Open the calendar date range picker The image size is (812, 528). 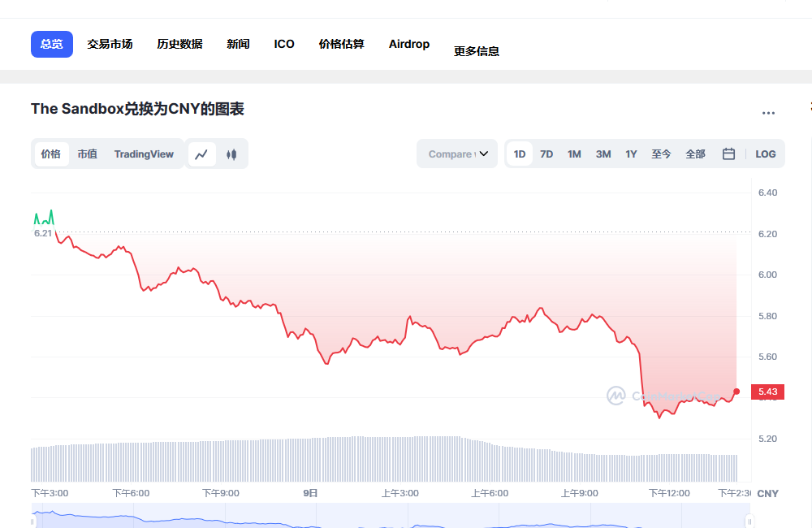[728, 154]
